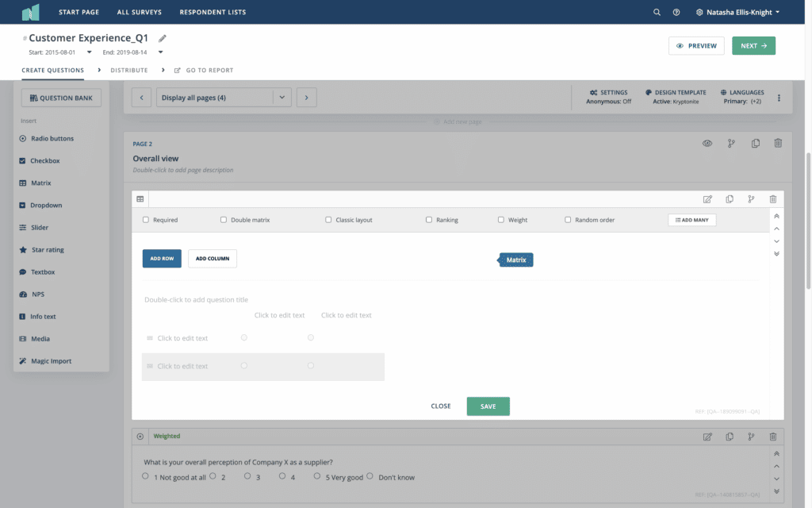
Task: Open the Natasha Ellis-Knight user menu
Action: click(x=737, y=13)
